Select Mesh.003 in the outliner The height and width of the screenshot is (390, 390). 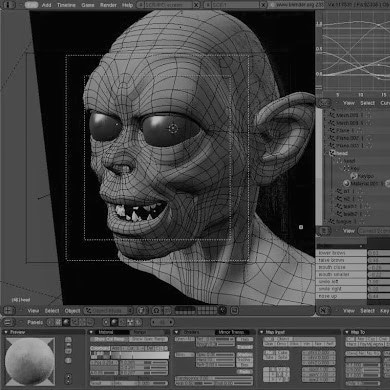347,123
